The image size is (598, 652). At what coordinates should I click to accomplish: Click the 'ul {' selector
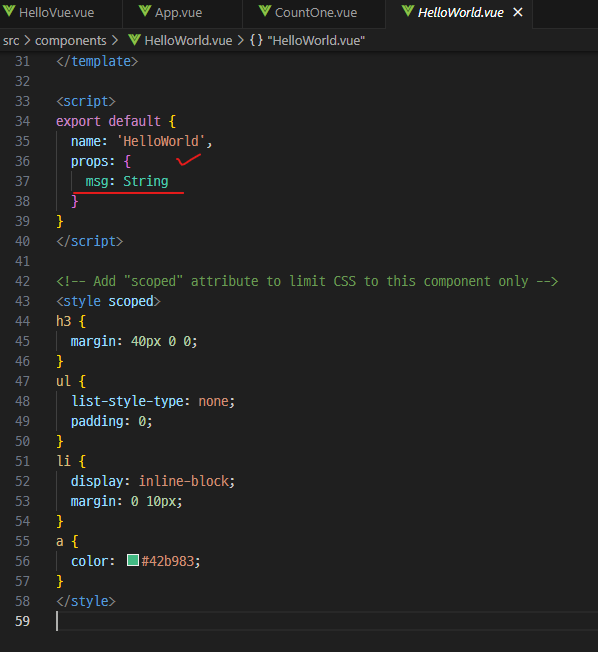coord(71,381)
